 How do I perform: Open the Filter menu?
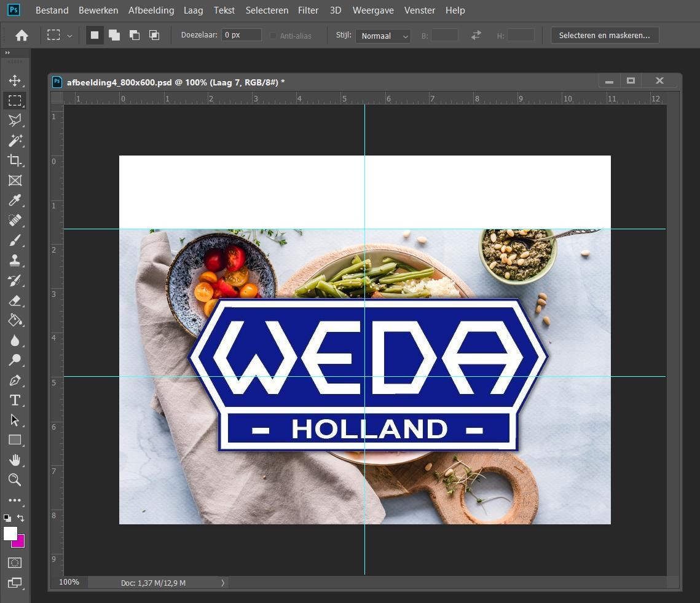coord(308,10)
